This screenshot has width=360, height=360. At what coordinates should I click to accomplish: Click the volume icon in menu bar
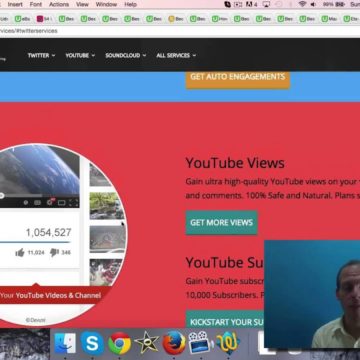[x=313, y=4]
